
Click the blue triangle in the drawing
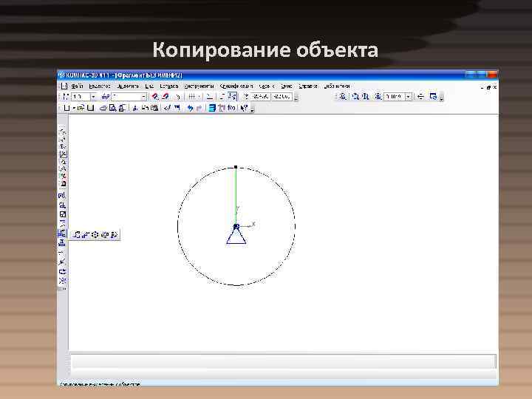pos(236,236)
